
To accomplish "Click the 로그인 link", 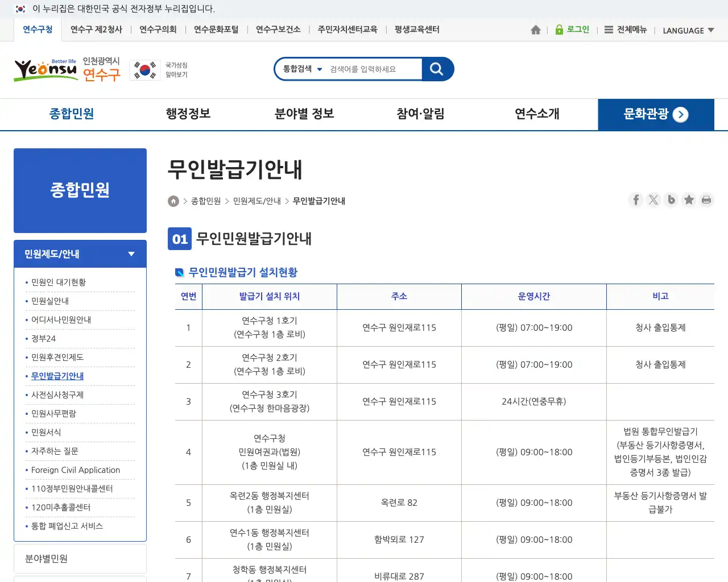I will pos(572,30).
